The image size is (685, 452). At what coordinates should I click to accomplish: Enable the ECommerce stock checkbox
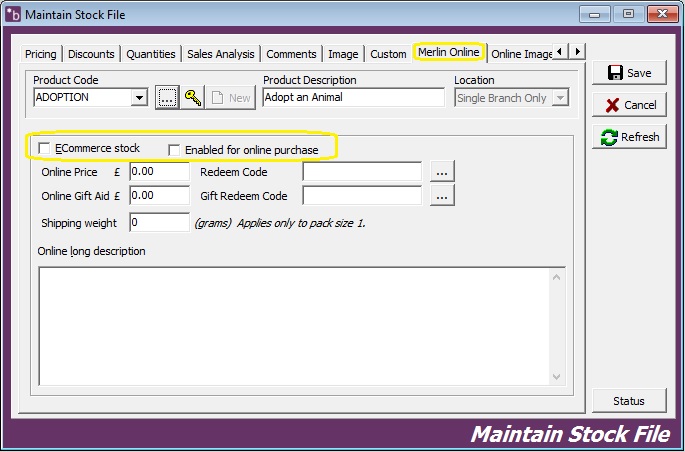pos(44,149)
